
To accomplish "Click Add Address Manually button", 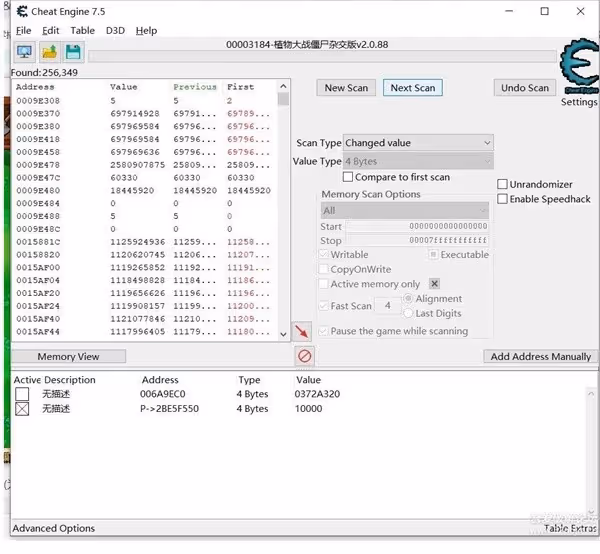I will (541, 357).
